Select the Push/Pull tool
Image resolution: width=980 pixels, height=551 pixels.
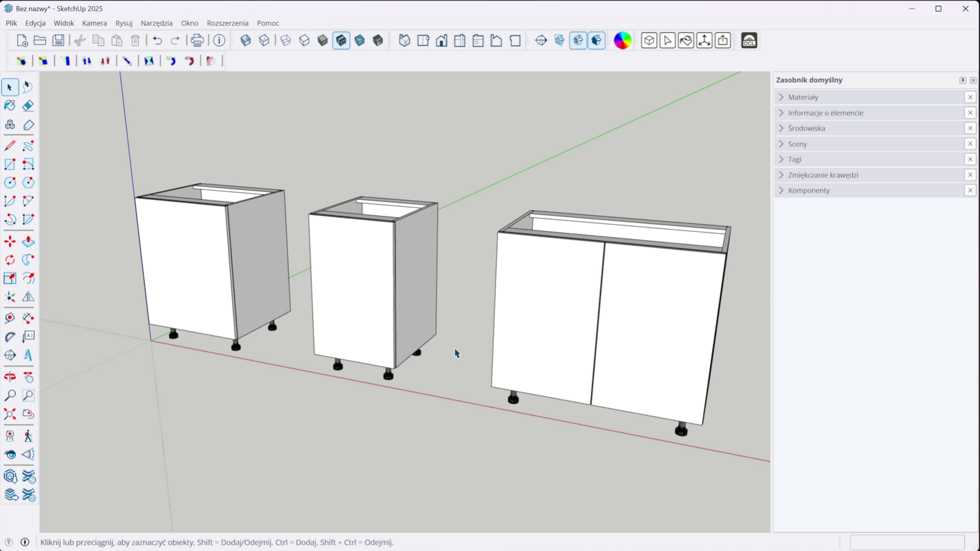coord(28,241)
